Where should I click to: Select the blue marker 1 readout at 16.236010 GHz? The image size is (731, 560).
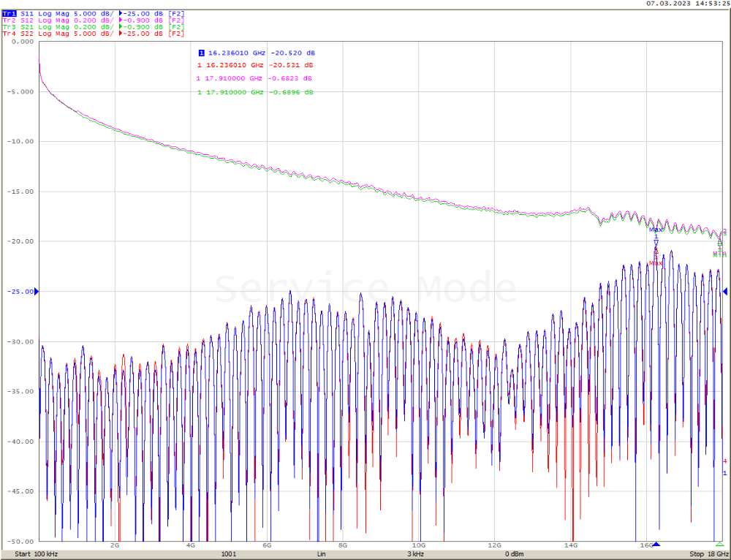tap(257, 53)
